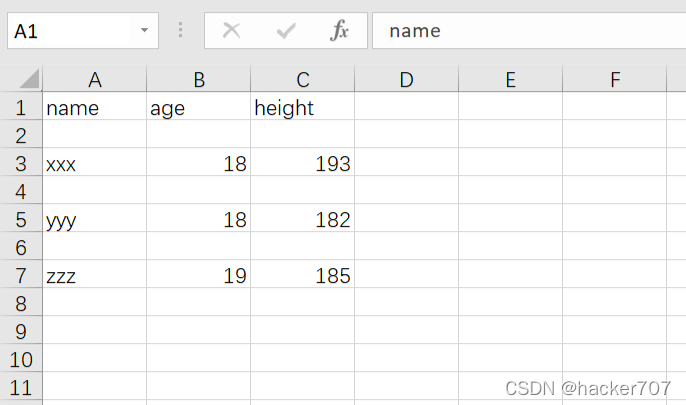The width and height of the screenshot is (686, 405).
Task: Select row 5 header
Action: [21, 219]
